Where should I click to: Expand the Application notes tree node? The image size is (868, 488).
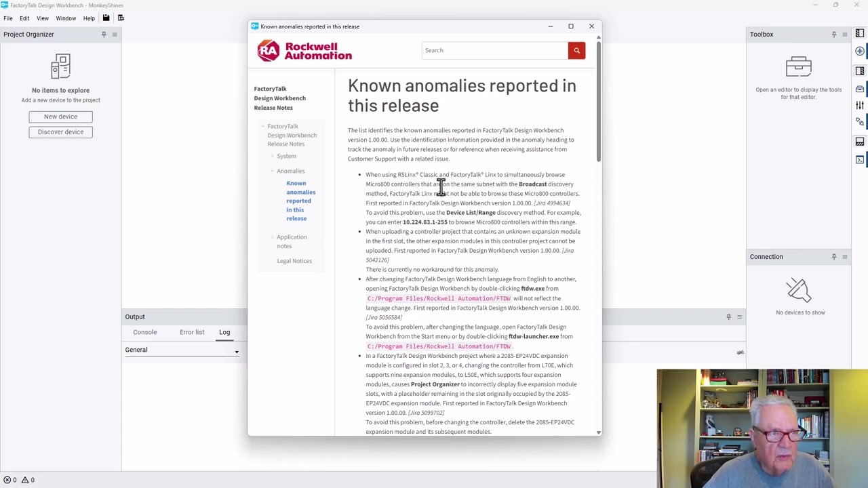click(x=273, y=237)
